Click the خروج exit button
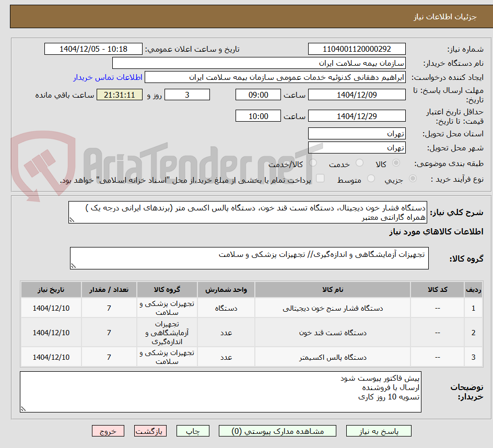 (108, 431)
